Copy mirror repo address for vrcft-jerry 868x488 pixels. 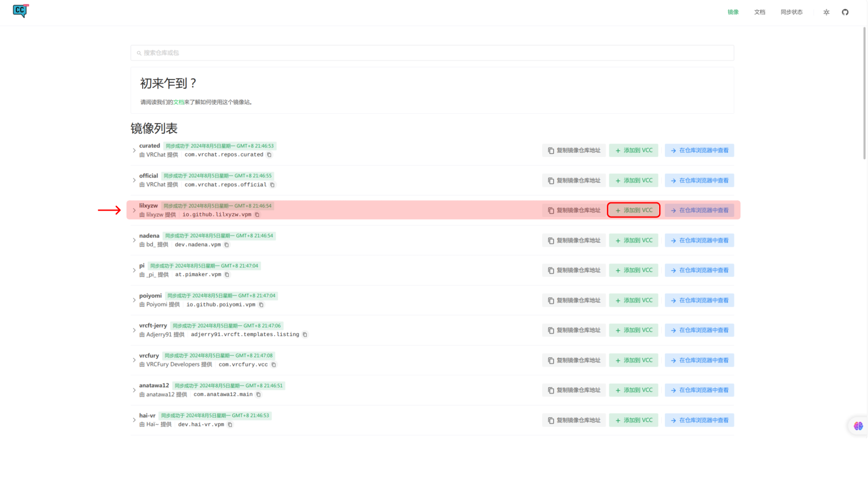[574, 330]
